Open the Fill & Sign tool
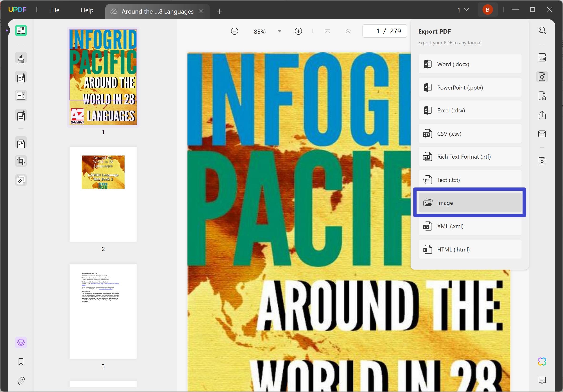Screen dimensions: 563x392 coord(21,116)
